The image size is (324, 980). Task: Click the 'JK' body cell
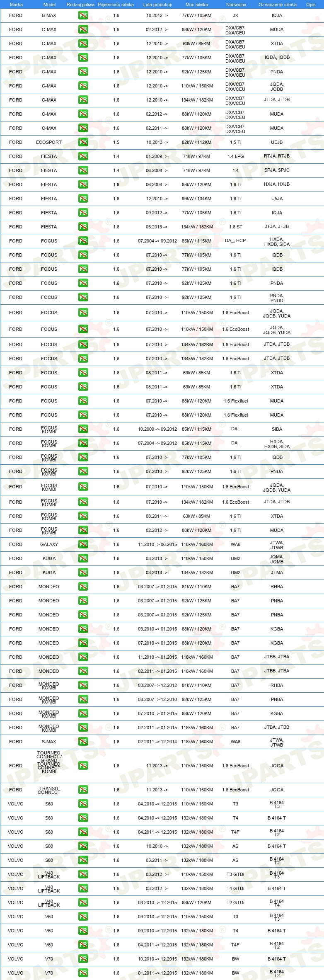click(235, 15)
